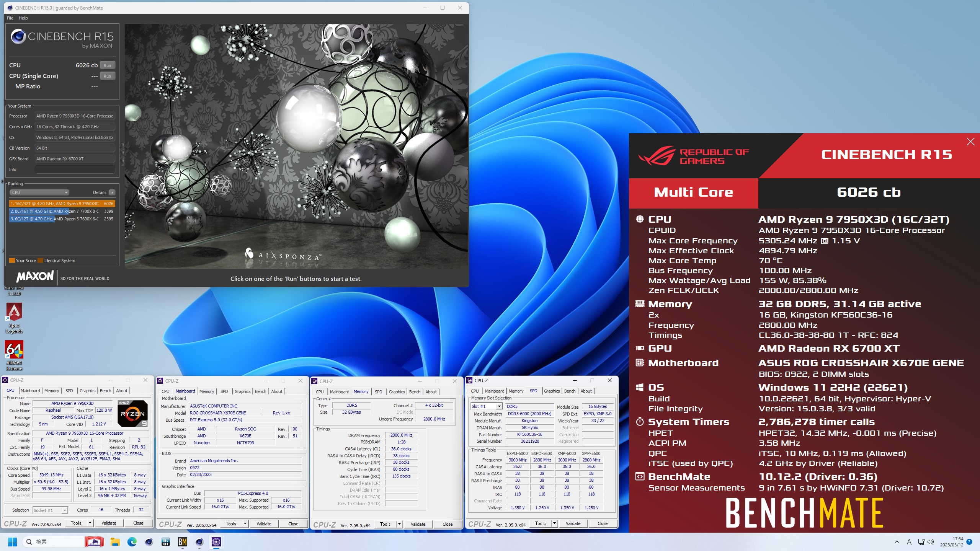Click Validate in the CPU-Z CPU window
The image size is (980, 551).
(109, 523)
